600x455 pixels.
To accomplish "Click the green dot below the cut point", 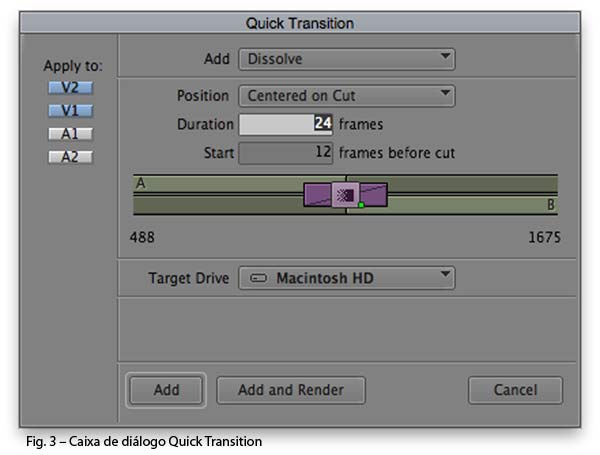I will coord(360,205).
